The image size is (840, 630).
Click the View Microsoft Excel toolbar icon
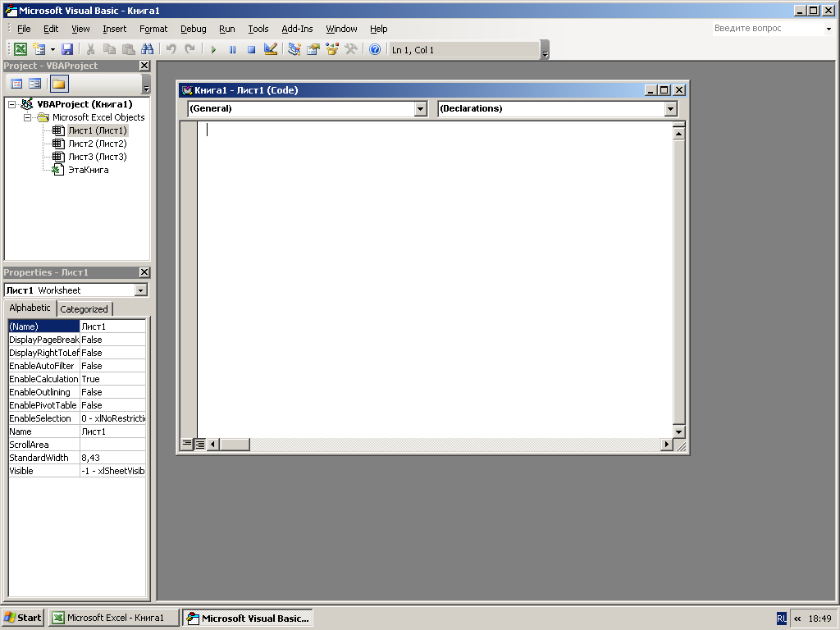coord(21,49)
